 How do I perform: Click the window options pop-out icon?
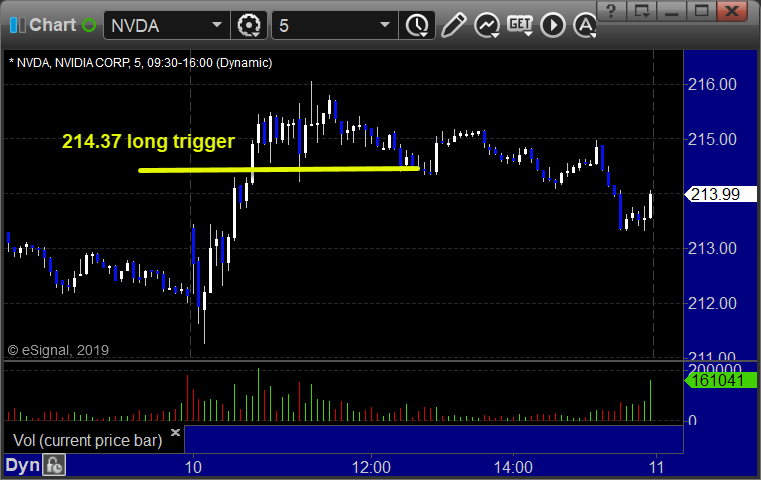pyautogui.click(x=642, y=11)
